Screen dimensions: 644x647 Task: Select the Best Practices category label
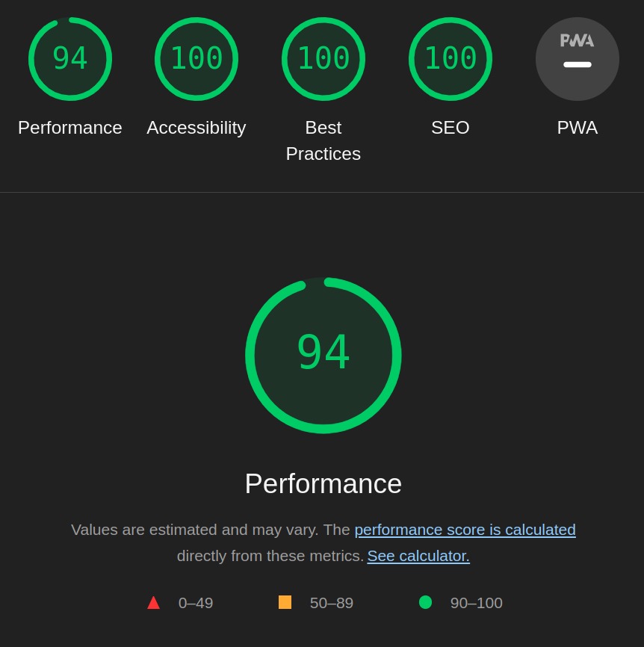point(323,140)
